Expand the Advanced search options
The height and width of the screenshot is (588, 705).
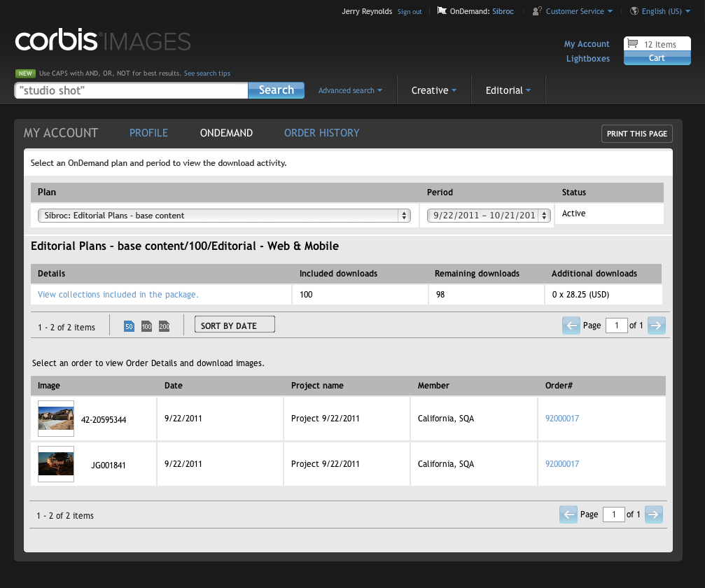(350, 90)
